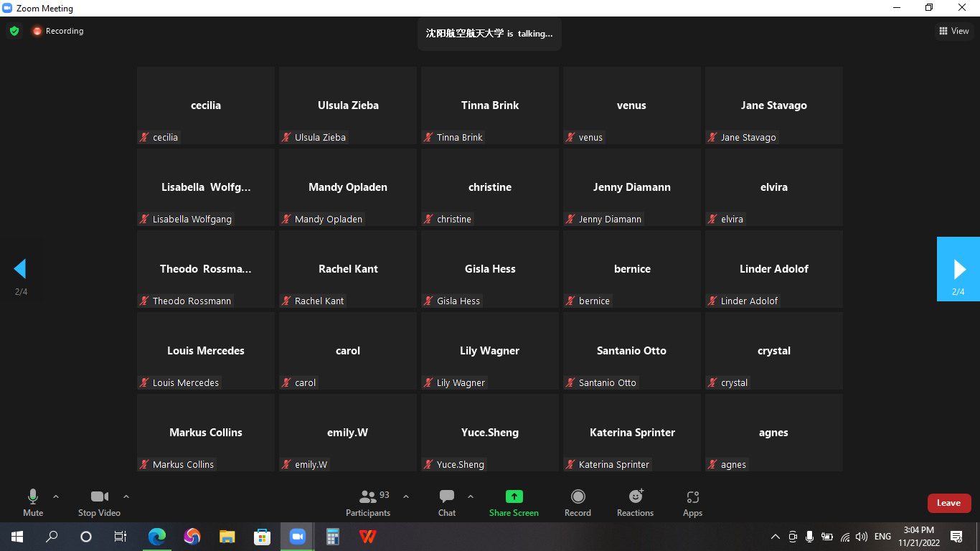Open the Reactions menu

(x=635, y=502)
